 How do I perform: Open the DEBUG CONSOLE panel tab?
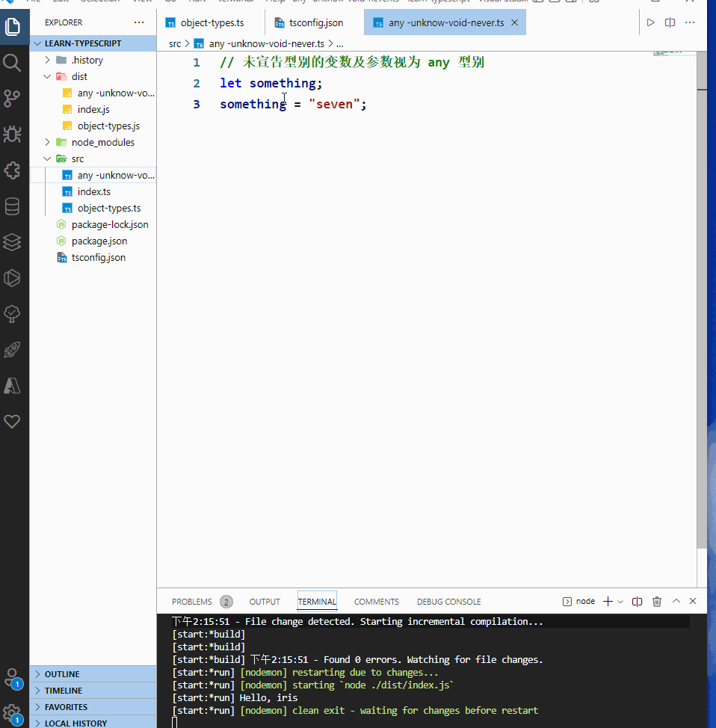point(448,601)
